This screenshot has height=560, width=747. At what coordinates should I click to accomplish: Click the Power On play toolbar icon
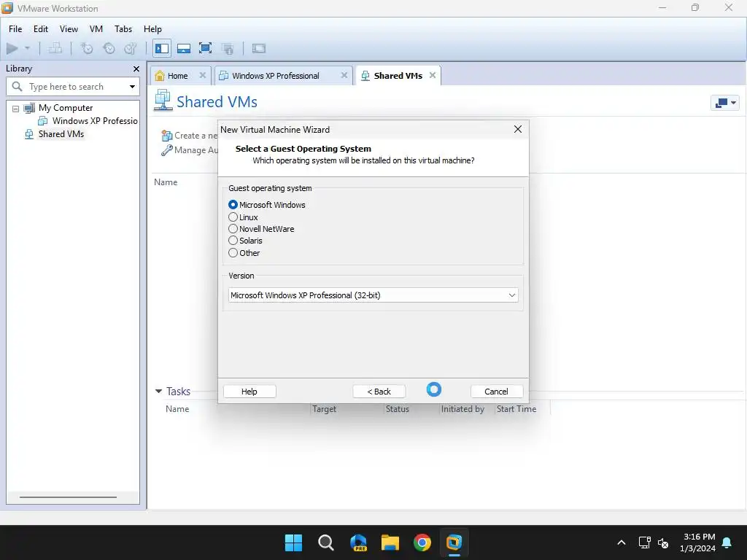tap(12, 48)
